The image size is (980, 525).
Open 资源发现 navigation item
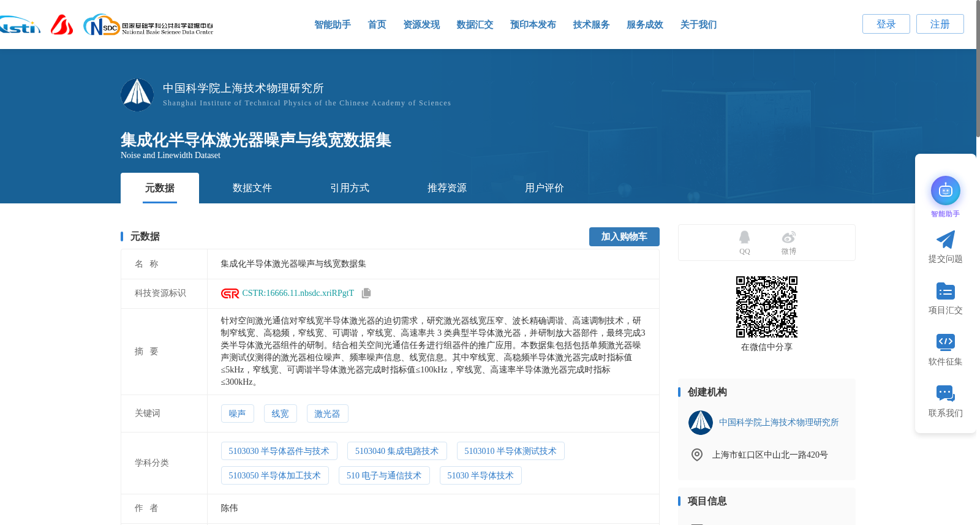point(421,25)
